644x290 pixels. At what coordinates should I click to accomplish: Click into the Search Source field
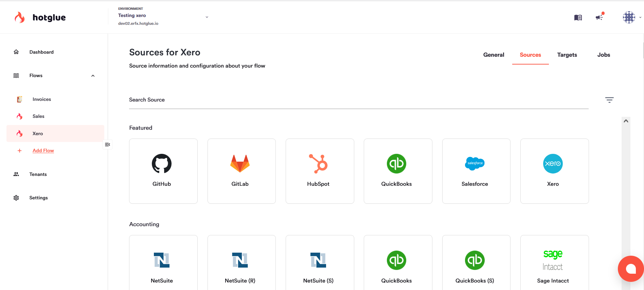click(359, 100)
